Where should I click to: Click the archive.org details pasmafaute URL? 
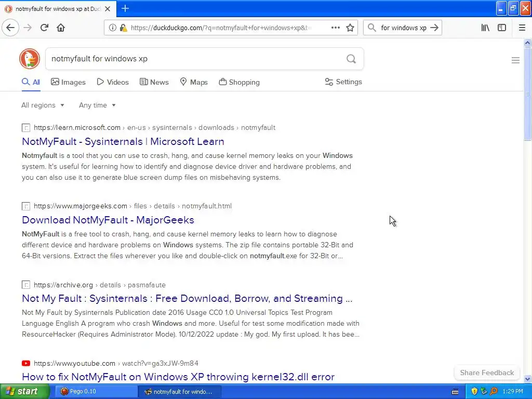[x=99, y=285]
